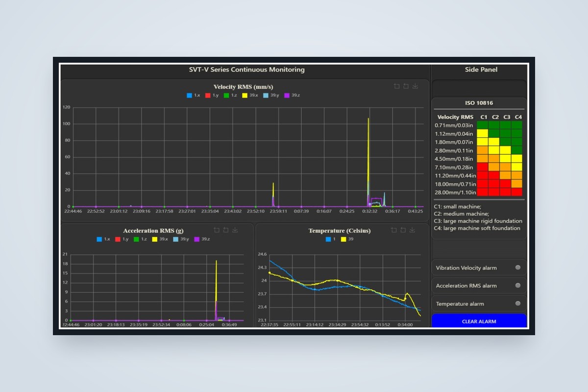The image size is (588, 392).
Task: Click the 'C2: medium machine;' description
Action: point(461,214)
